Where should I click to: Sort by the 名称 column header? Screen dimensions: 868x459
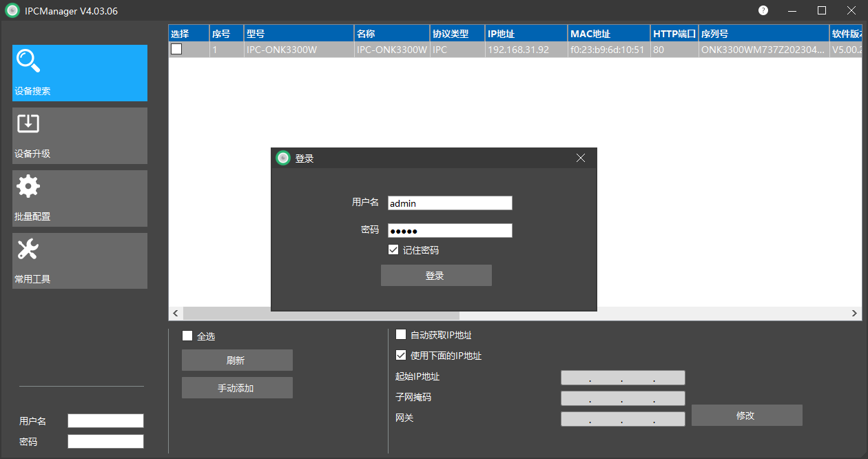392,33
